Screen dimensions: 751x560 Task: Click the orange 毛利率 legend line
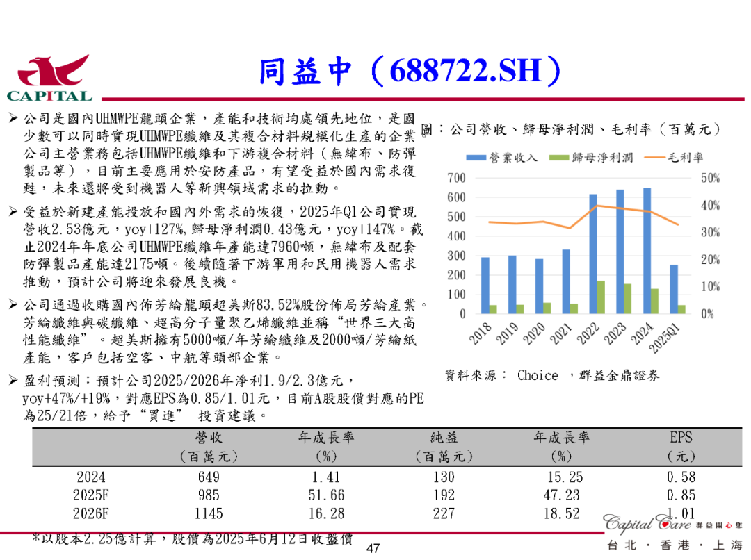(655, 158)
